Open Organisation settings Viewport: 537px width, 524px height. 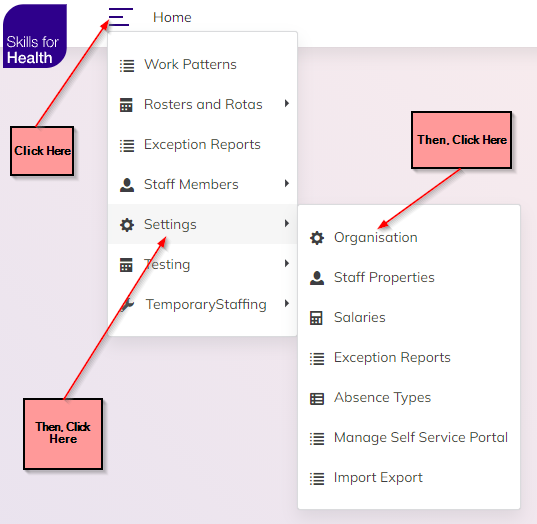click(x=409, y=238)
